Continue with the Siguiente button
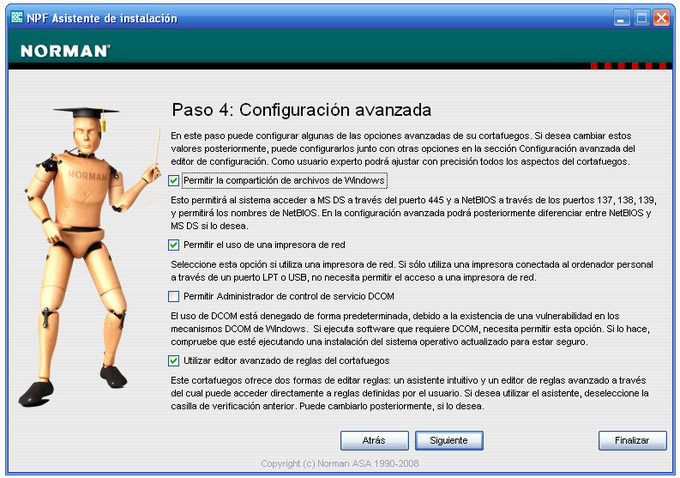This screenshot has width=680, height=478. [x=449, y=441]
